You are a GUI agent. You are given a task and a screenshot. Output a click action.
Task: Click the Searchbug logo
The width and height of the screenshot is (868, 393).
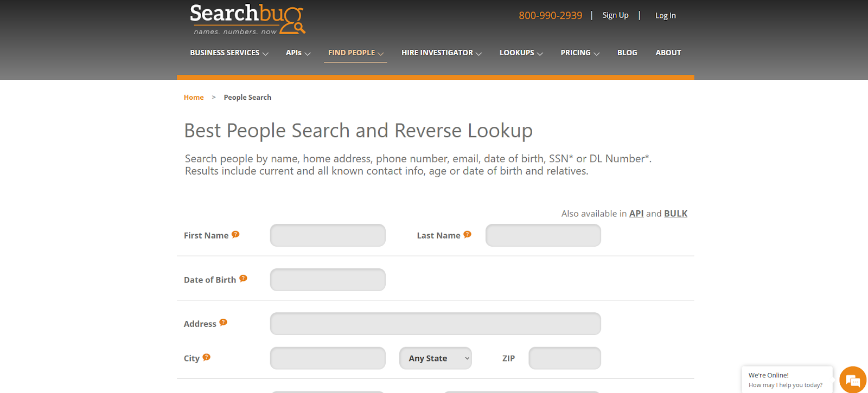pos(247,20)
